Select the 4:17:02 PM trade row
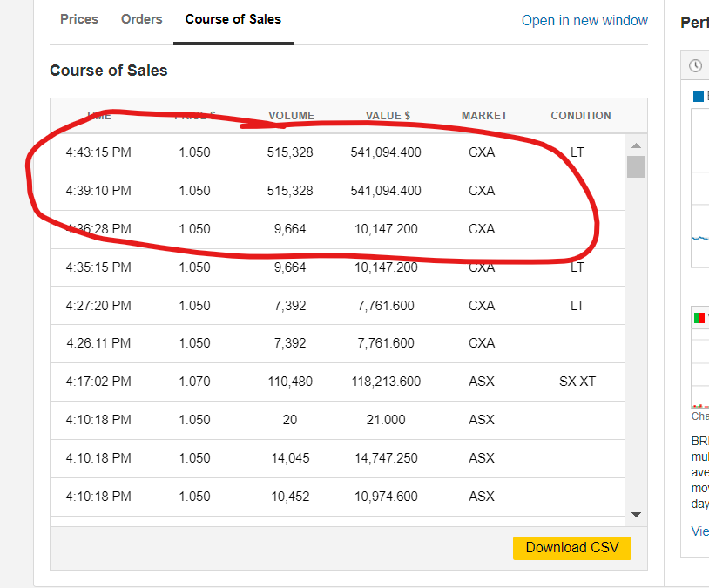The image size is (709, 588). click(337, 382)
